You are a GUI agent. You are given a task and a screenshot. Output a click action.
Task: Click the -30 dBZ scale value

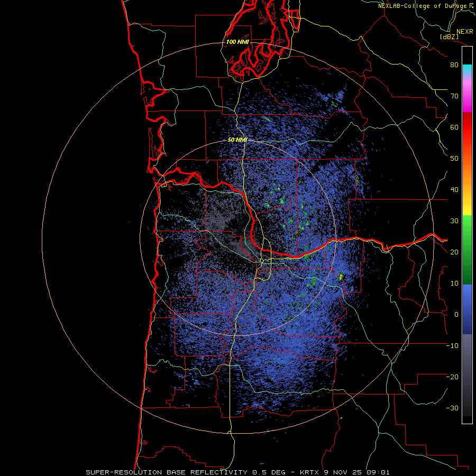click(x=452, y=408)
